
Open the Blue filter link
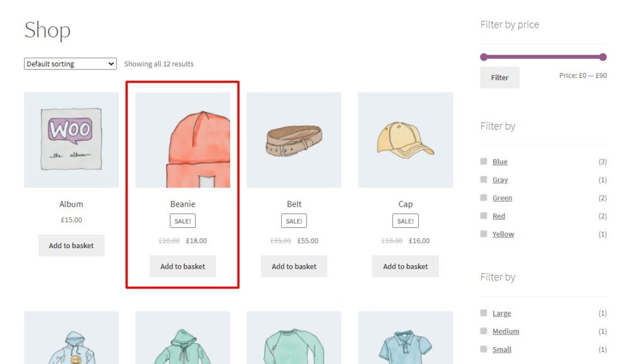tap(499, 162)
